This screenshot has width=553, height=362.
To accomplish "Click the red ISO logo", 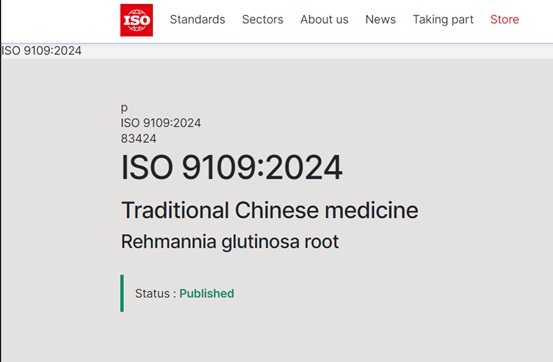I will (x=136, y=20).
